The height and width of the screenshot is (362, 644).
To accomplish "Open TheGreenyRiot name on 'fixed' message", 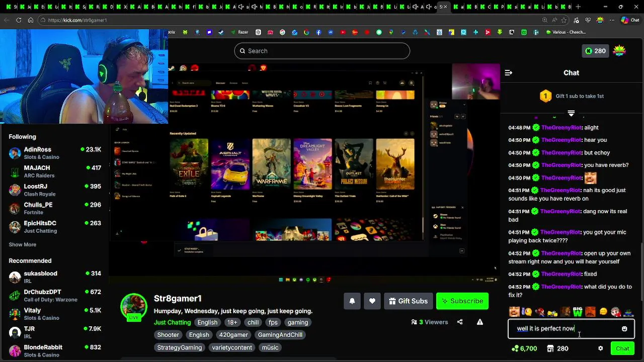I will click(561, 274).
